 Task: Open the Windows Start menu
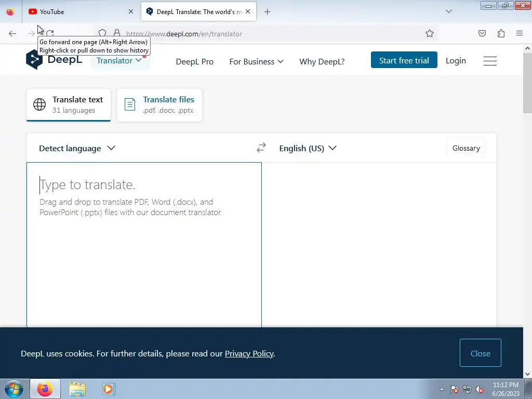coord(13,389)
